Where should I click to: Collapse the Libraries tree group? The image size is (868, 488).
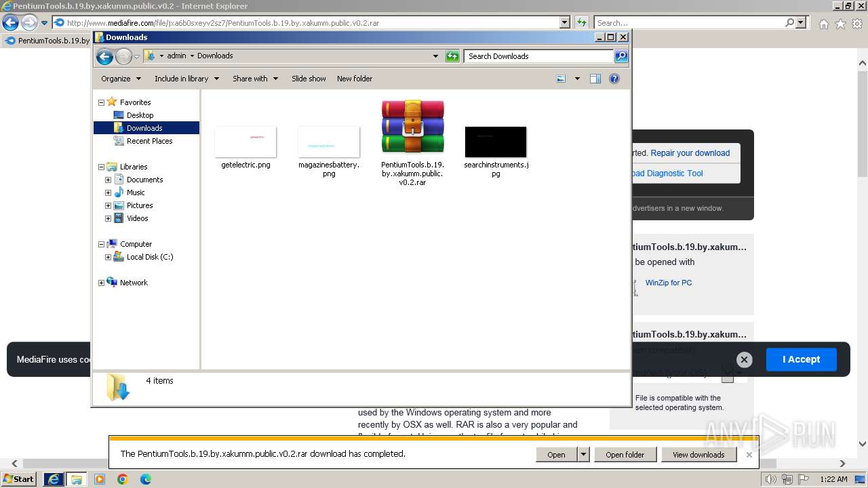pos(101,167)
